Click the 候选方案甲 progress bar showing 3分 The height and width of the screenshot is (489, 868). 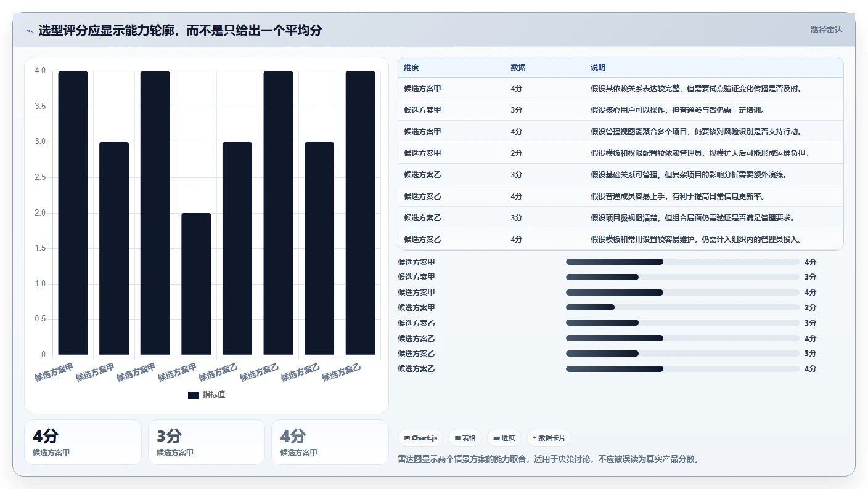[682, 277]
